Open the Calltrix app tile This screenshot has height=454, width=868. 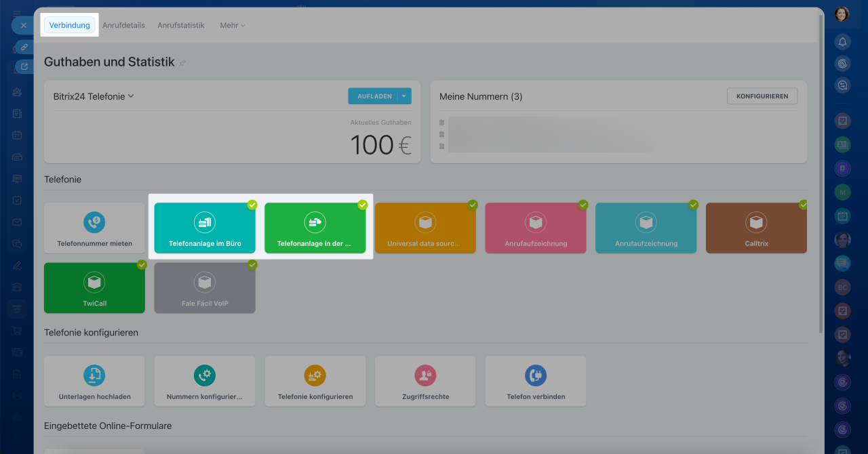tap(756, 228)
